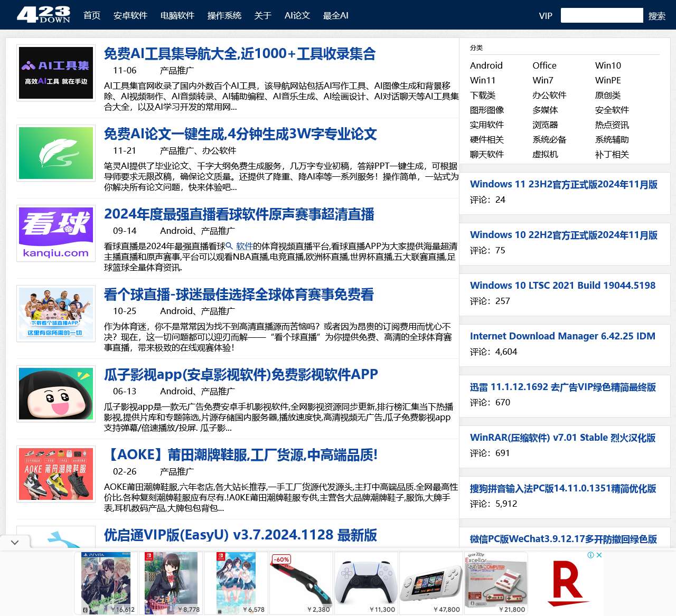
Task: Click the 423Down site logo
Action: (43, 15)
